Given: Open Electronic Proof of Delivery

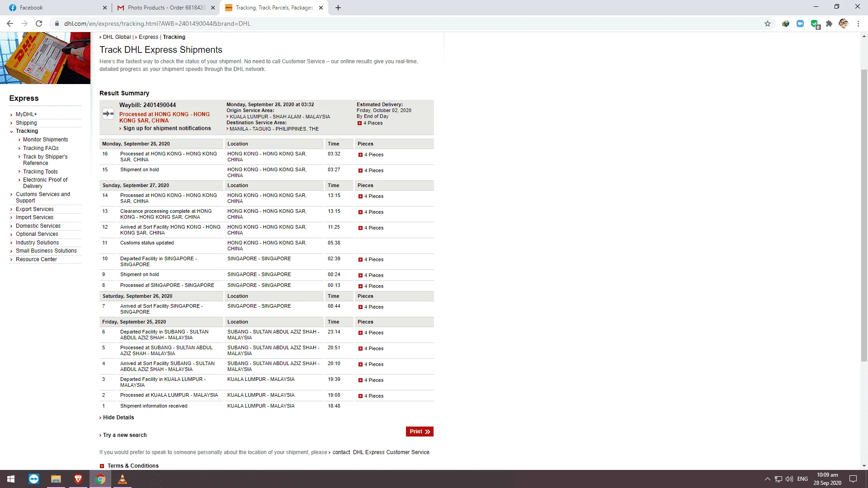Looking at the screenshot, I should pyautogui.click(x=45, y=183).
